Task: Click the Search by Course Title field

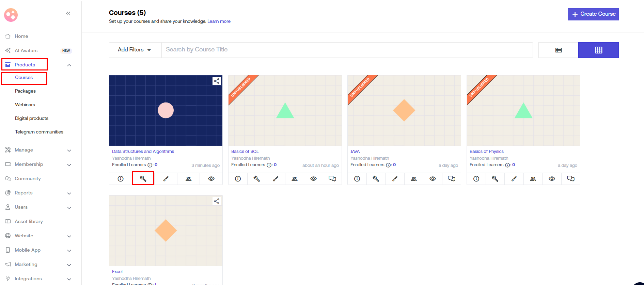Action: (x=347, y=50)
